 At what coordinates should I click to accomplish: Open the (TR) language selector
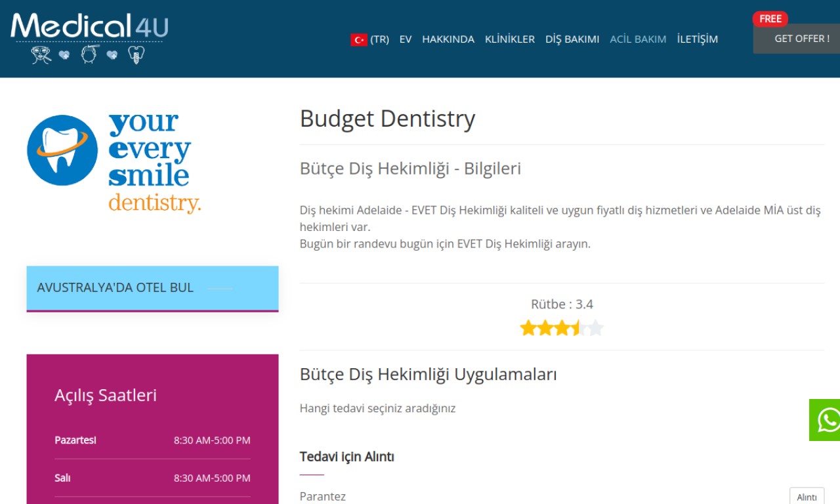pos(379,39)
